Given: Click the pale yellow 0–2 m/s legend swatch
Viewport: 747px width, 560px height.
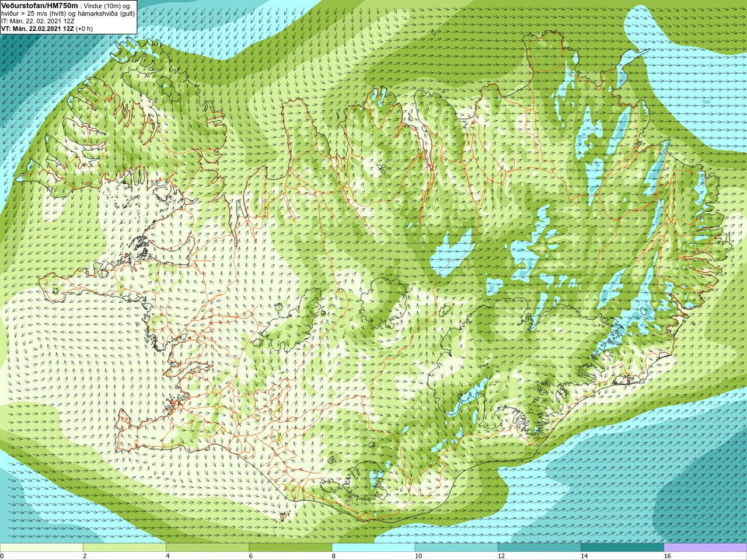Looking at the screenshot, I should (x=41, y=548).
